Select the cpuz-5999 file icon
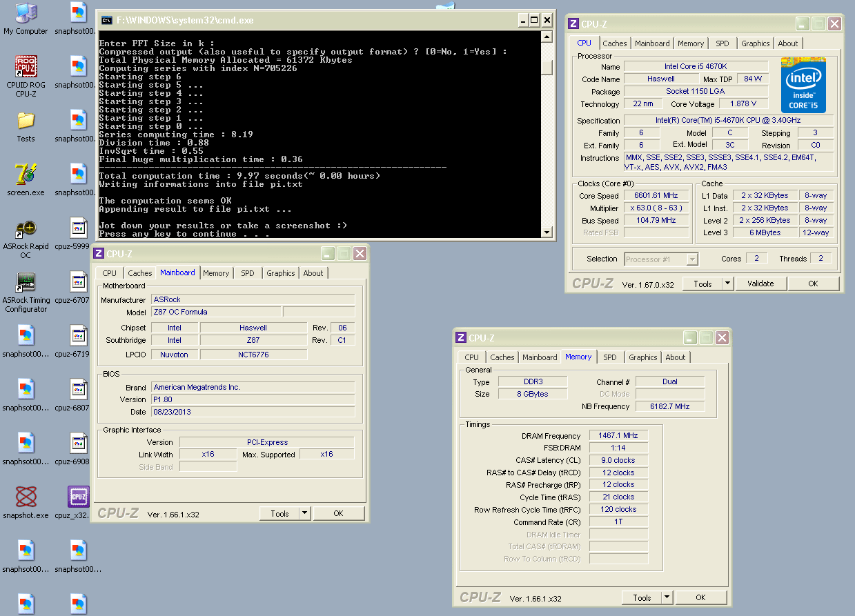The height and width of the screenshot is (616, 855). pos(78,228)
